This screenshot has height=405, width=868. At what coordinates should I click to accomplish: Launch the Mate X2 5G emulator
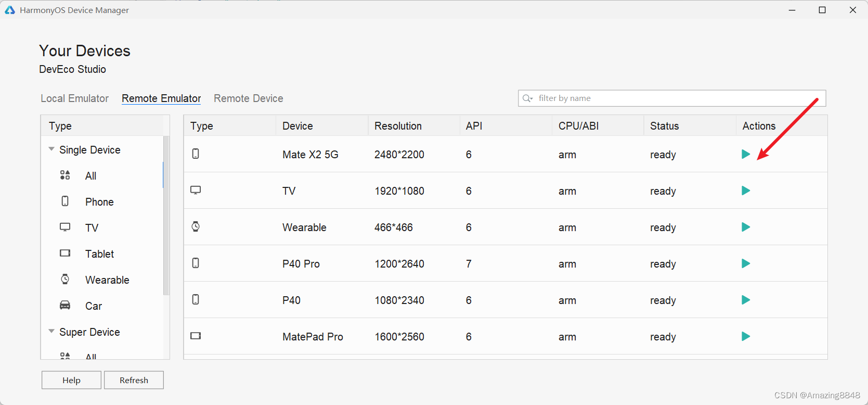tap(746, 154)
